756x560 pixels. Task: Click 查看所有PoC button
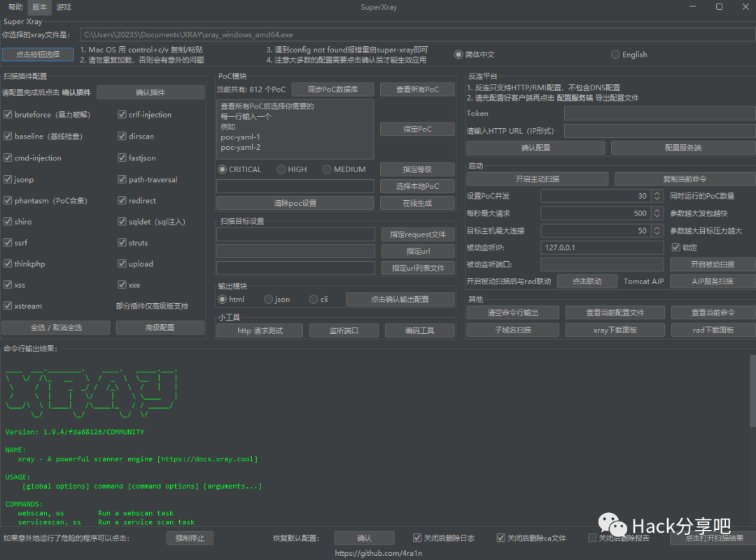pos(417,89)
